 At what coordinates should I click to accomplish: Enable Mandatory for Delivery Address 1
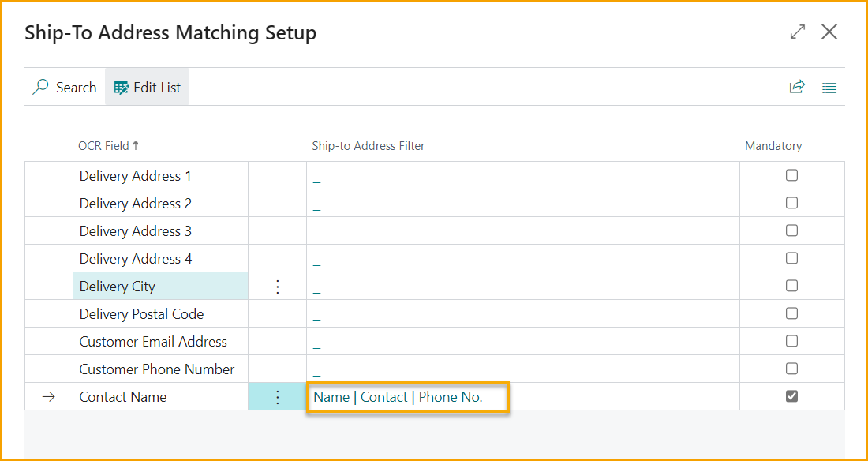click(792, 175)
